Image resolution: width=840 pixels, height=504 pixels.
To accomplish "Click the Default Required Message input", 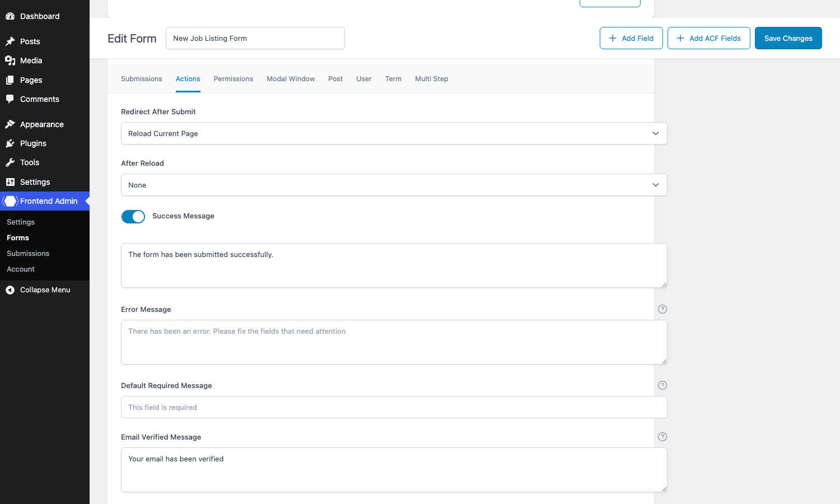I will pyautogui.click(x=394, y=407).
